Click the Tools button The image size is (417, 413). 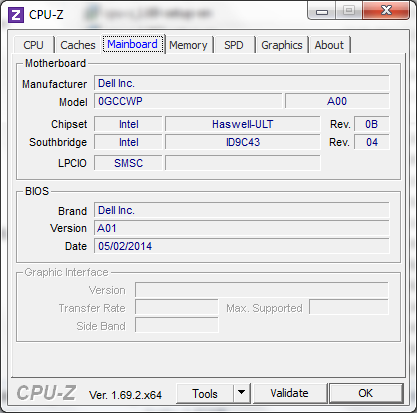point(205,394)
